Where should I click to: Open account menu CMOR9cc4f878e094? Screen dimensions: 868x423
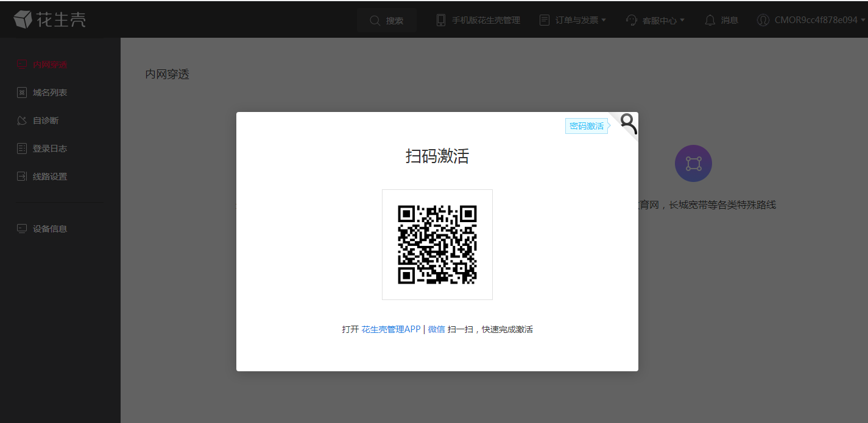(819, 20)
